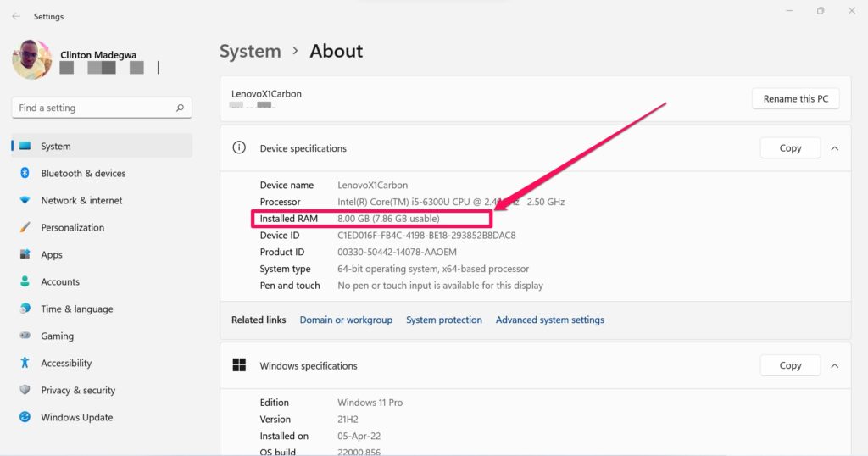Click Rename this PC button
Screen dimensions: 868x456
795,98
